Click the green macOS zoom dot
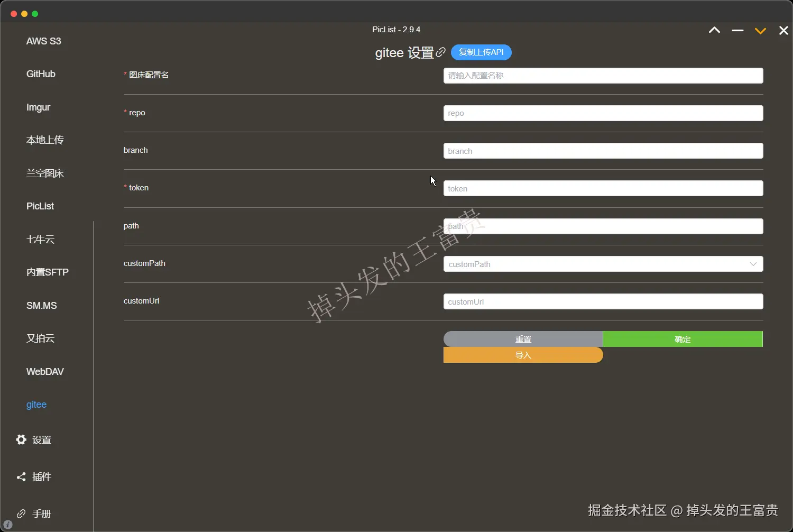 click(35, 14)
